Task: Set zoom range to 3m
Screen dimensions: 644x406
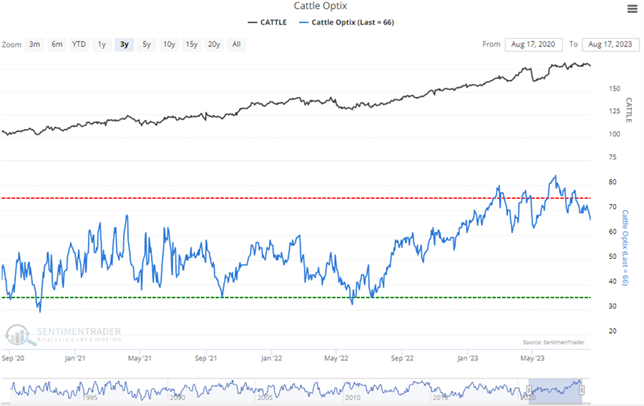Action: coord(35,44)
